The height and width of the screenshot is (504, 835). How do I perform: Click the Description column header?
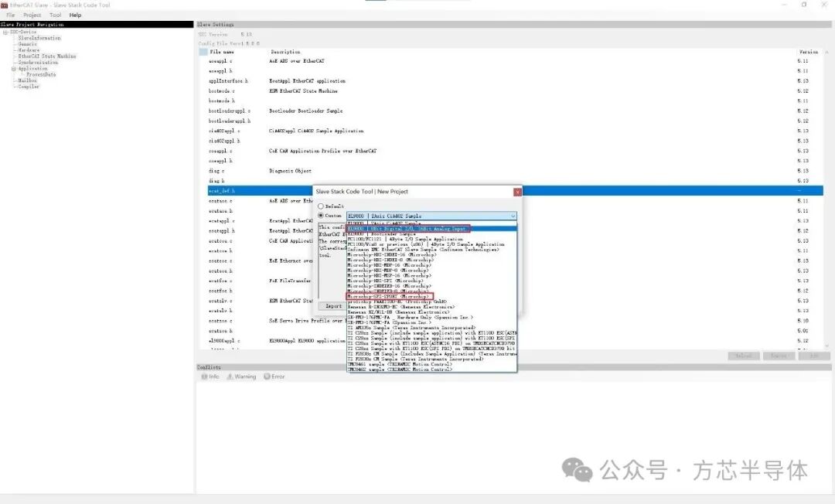(x=285, y=52)
